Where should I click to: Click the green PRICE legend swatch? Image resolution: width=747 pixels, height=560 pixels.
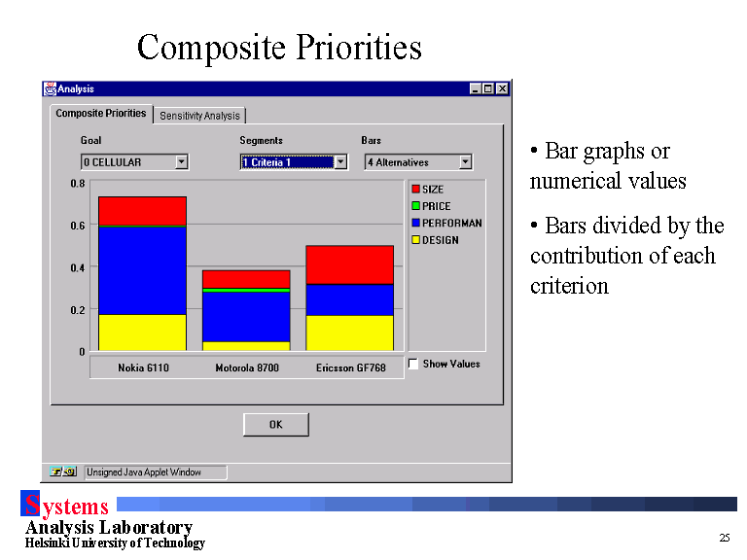pyautogui.click(x=415, y=206)
